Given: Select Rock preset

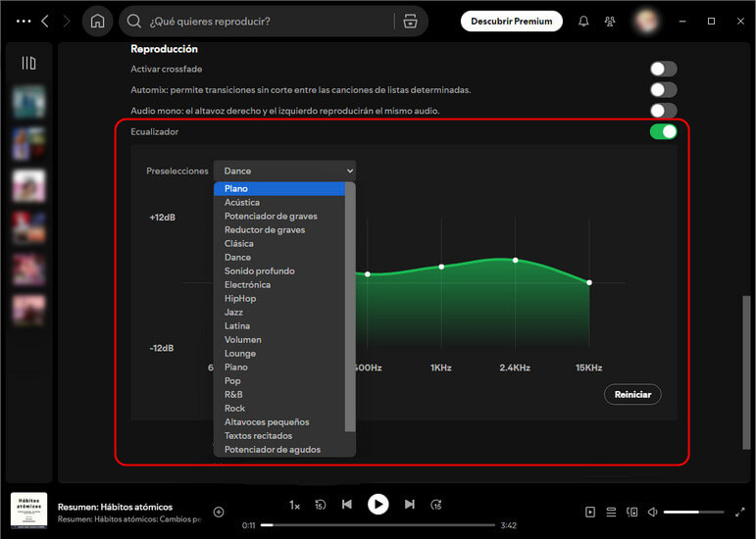Looking at the screenshot, I should point(279,409).
